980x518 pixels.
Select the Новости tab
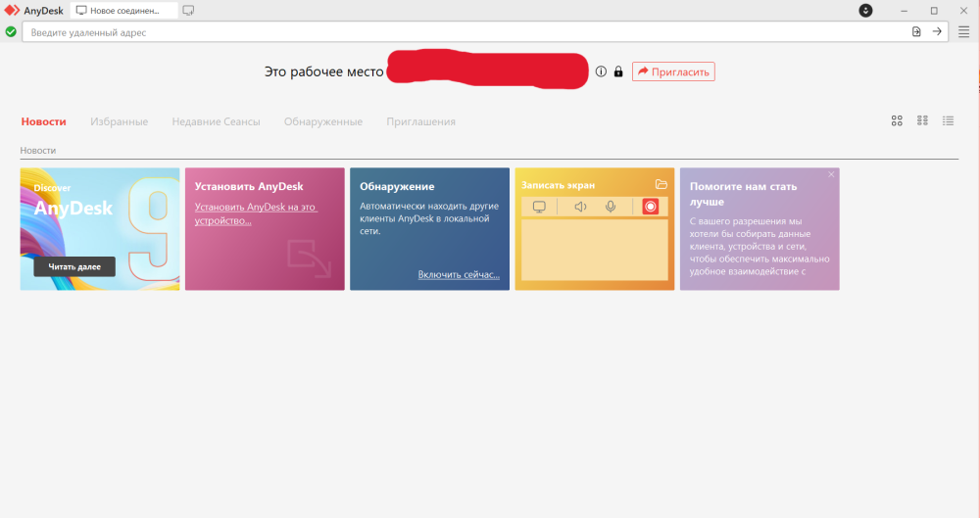click(x=44, y=121)
